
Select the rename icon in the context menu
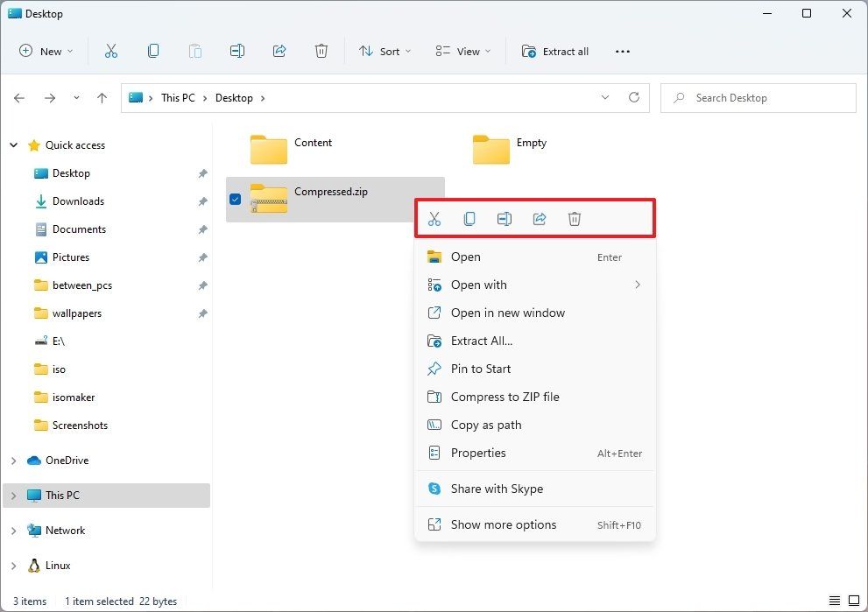click(x=505, y=218)
